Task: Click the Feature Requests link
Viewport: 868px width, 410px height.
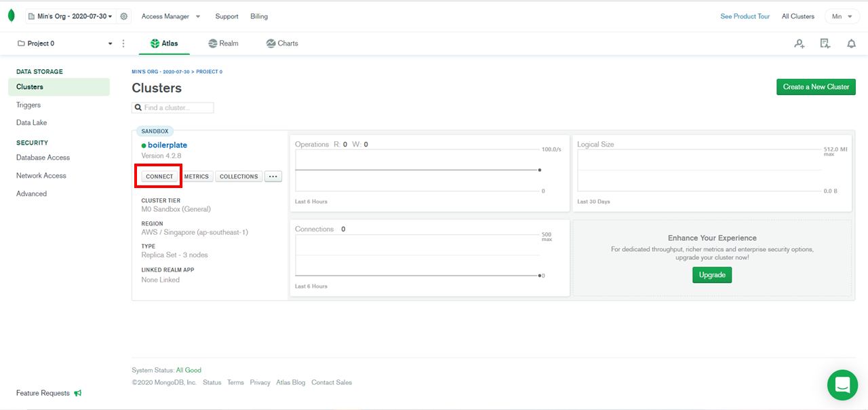Action: (x=43, y=393)
